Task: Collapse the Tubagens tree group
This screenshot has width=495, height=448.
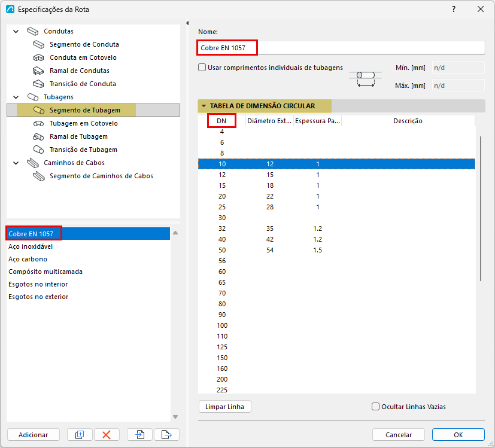Action: pos(16,97)
